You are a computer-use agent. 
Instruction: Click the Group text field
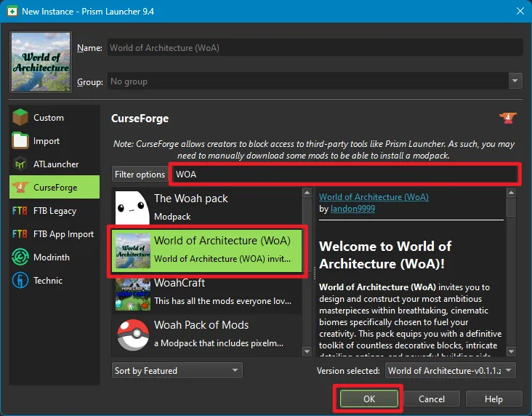(x=308, y=81)
